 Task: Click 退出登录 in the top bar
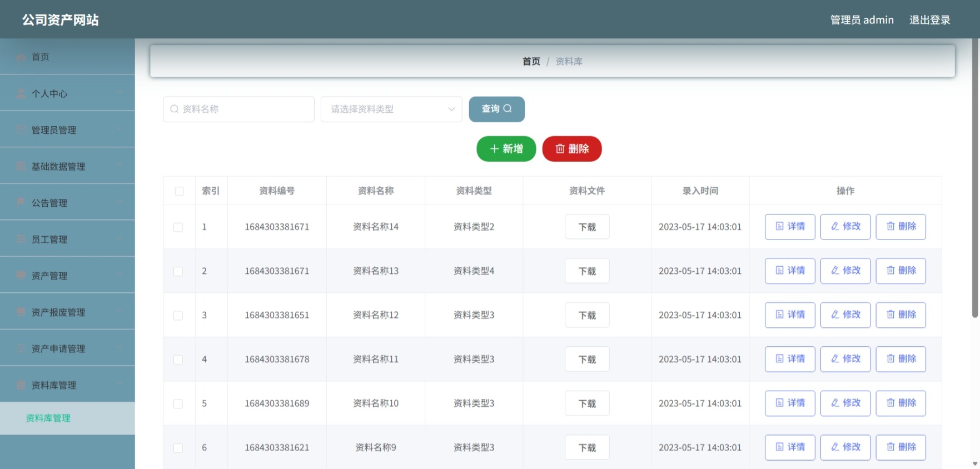click(929, 20)
